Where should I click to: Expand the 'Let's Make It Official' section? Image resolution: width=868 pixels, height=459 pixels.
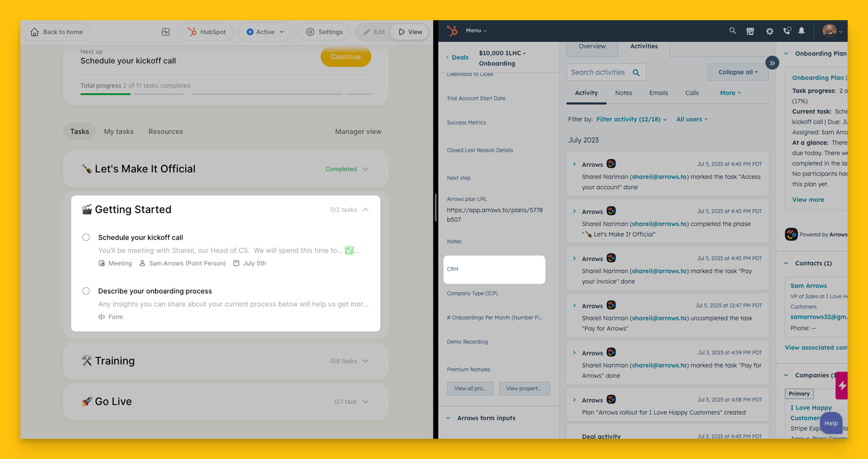click(x=365, y=169)
